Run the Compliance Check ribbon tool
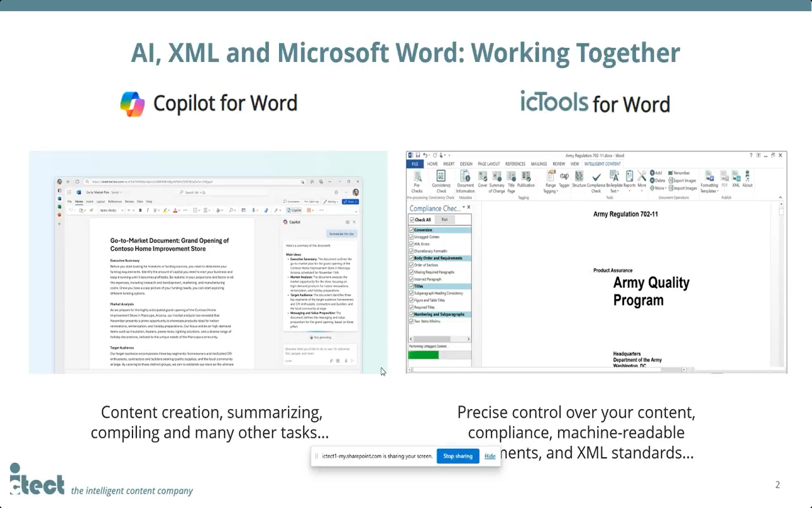 [x=596, y=179]
